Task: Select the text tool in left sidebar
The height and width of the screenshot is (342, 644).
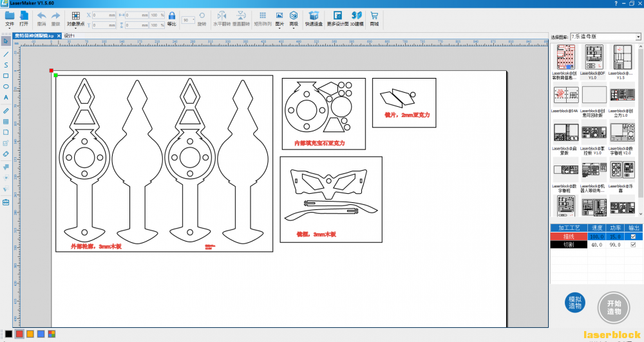Action: click(x=6, y=98)
